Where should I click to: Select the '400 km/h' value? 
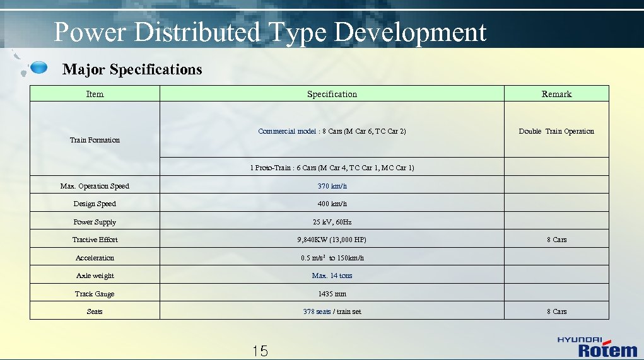(332, 204)
